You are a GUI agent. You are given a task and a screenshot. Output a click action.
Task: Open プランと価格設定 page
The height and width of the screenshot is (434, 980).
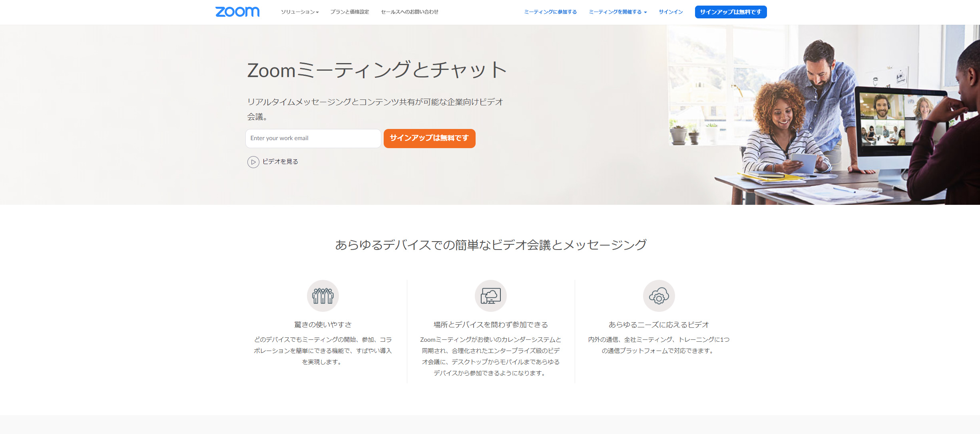click(x=349, y=12)
